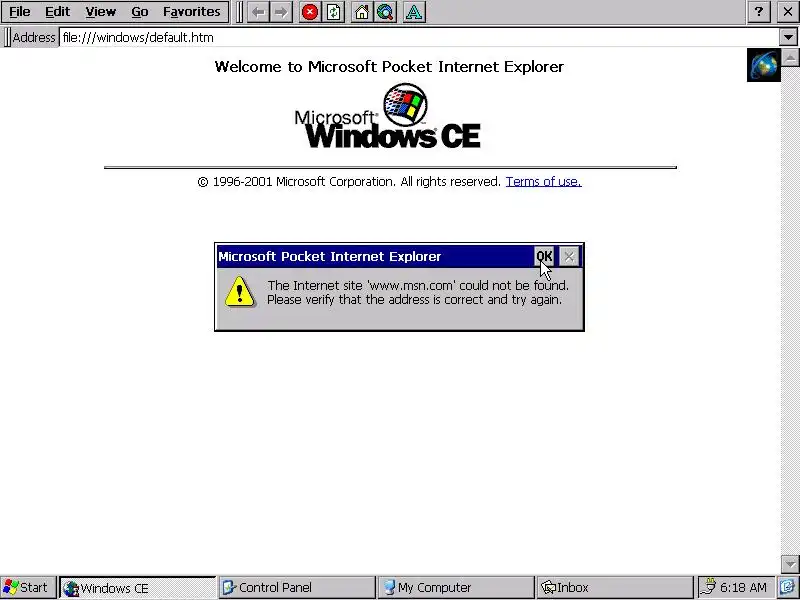Go forward with the Forward arrow

[281, 12]
